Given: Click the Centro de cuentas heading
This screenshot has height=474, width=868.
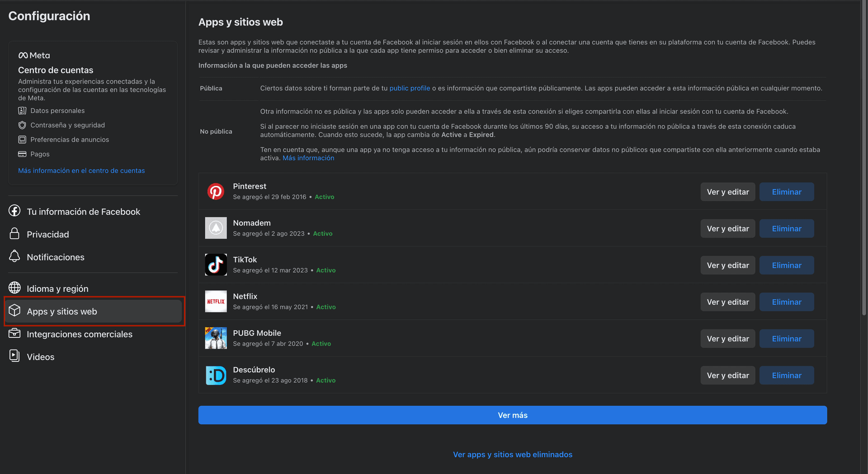Looking at the screenshot, I should click(x=56, y=70).
